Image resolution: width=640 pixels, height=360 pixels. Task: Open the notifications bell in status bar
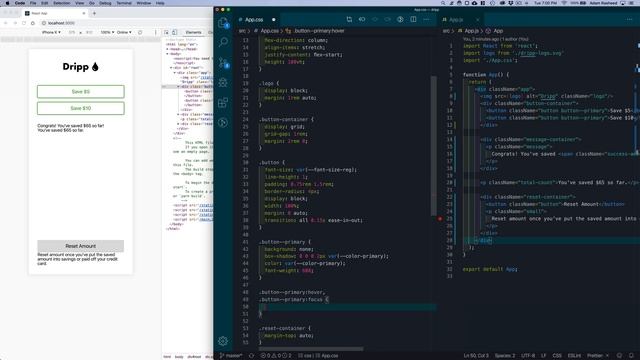point(631,356)
